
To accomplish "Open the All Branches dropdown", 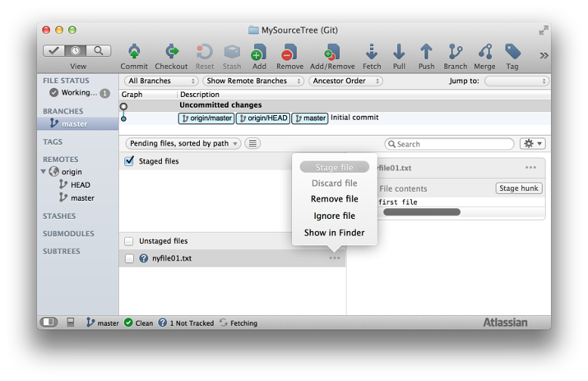I will pyautogui.click(x=161, y=81).
